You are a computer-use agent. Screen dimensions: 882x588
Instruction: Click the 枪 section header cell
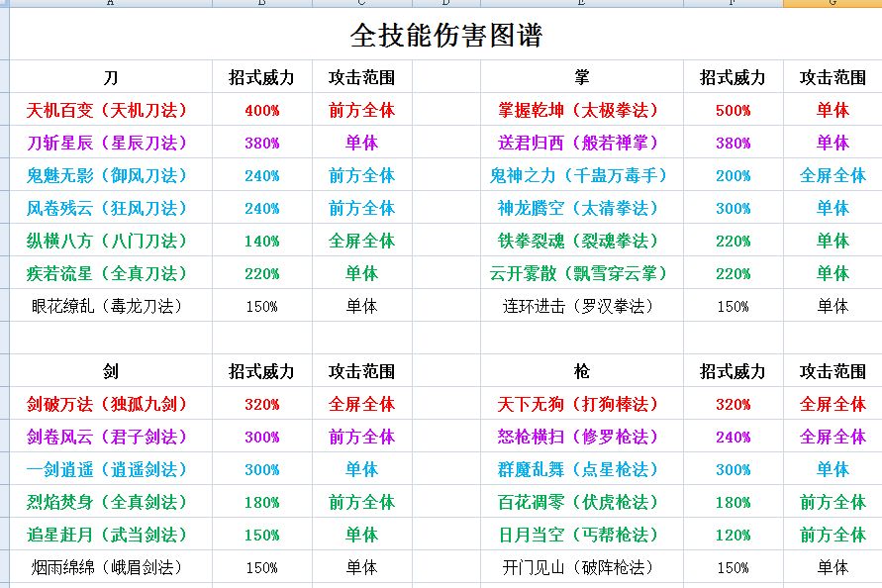[582, 371]
